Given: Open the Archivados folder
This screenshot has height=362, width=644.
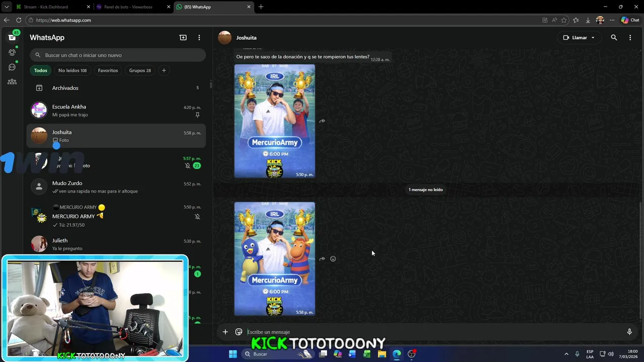Looking at the screenshot, I should [x=116, y=88].
